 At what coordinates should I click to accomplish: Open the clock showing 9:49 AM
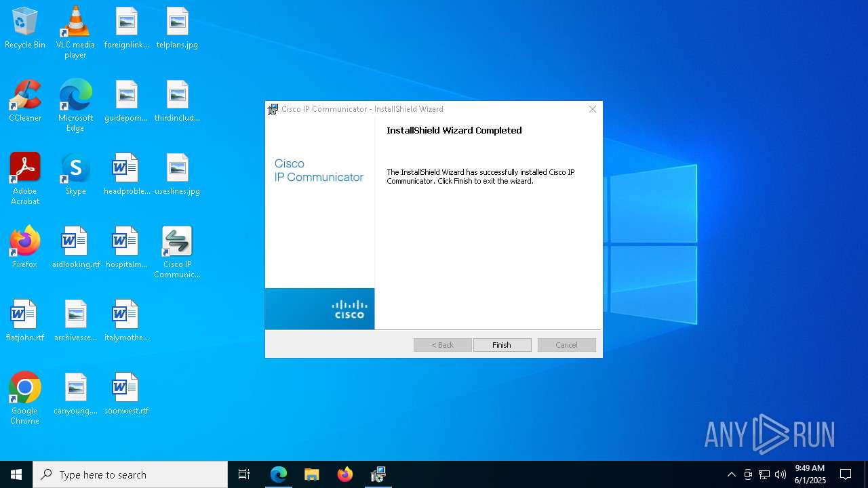point(810,474)
